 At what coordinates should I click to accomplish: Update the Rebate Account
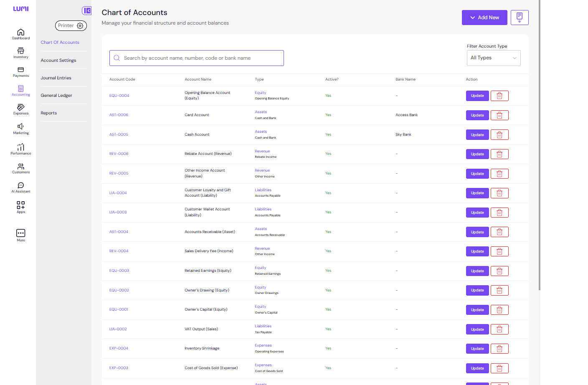pos(477,154)
